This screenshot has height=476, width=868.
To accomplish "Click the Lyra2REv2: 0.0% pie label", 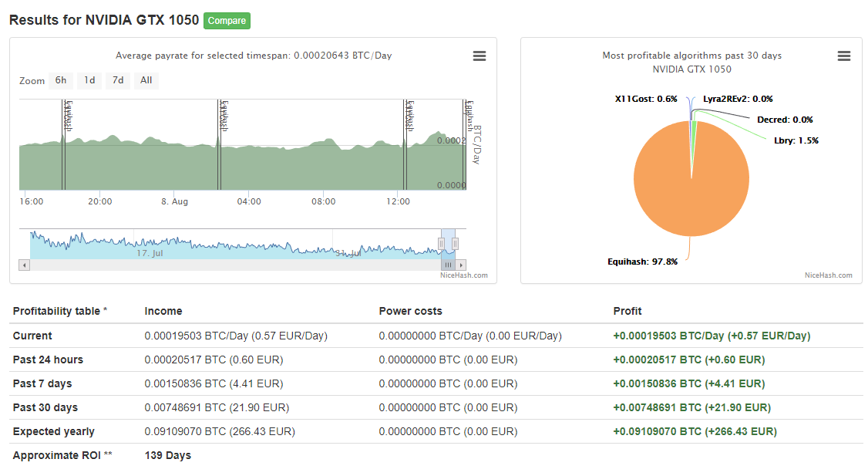I will pos(738,99).
